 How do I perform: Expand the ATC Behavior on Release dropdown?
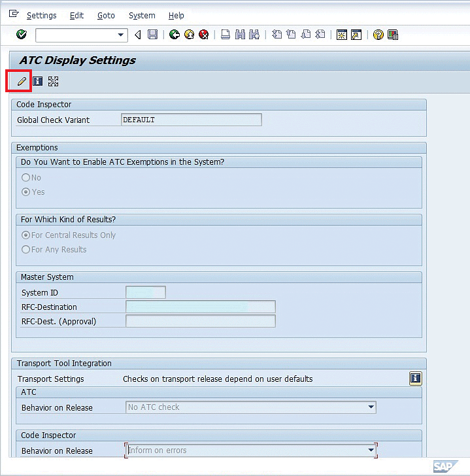(371, 407)
